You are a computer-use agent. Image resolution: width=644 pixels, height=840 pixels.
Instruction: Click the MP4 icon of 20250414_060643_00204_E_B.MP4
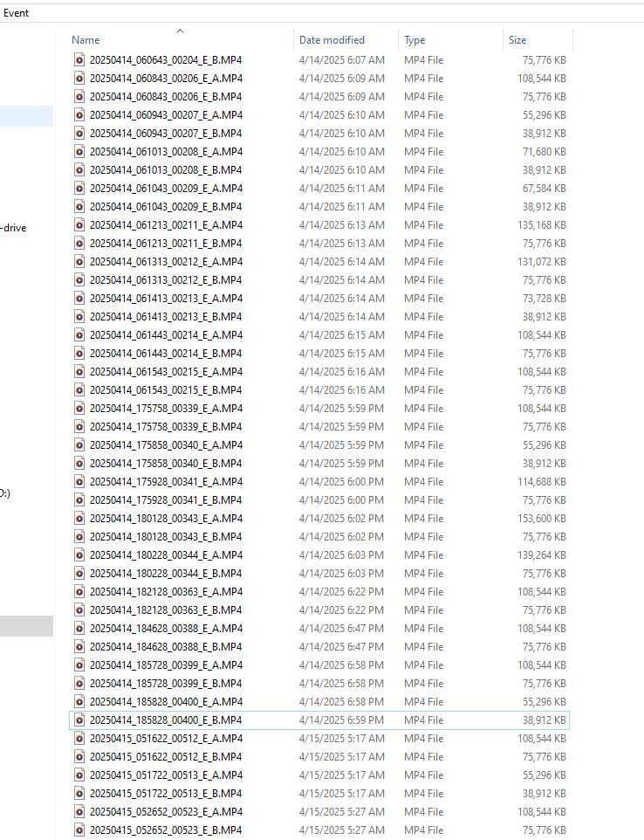coord(79,60)
